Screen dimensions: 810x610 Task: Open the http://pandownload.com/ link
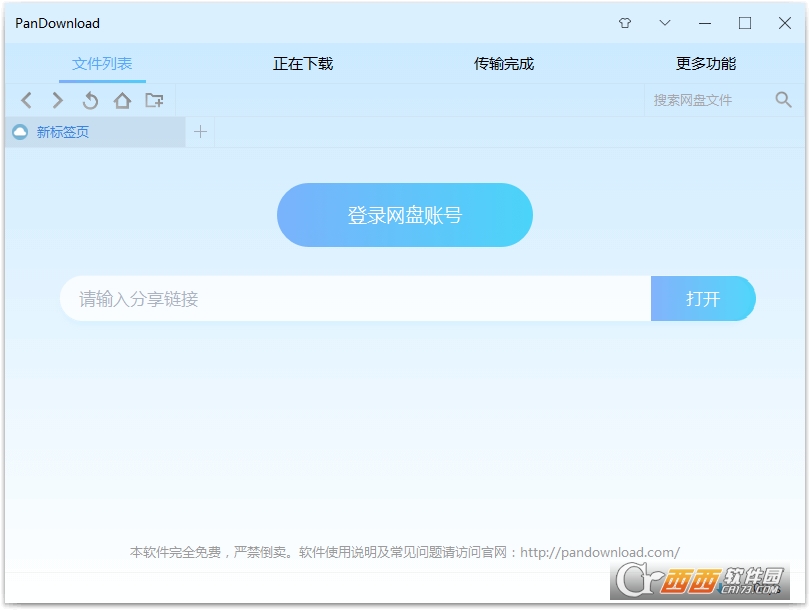click(x=600, y=552)
